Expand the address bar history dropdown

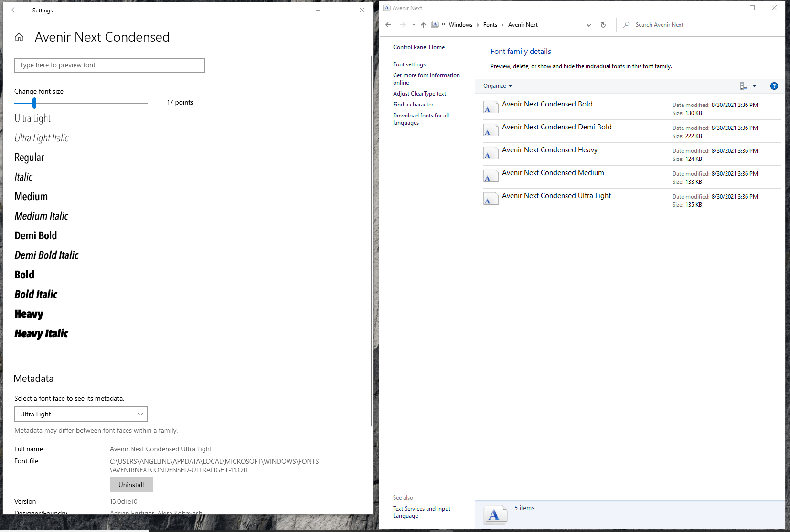coord(589,25)
